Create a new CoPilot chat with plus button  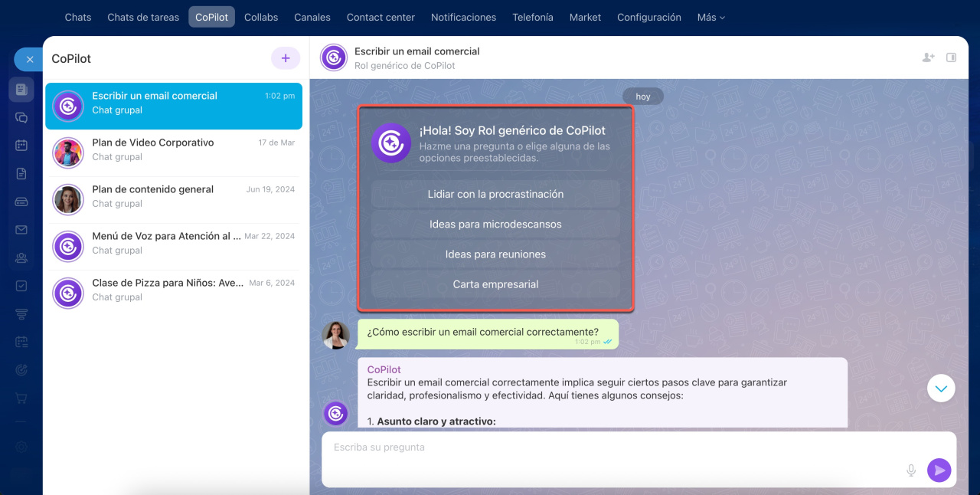(x=286, y=58)
